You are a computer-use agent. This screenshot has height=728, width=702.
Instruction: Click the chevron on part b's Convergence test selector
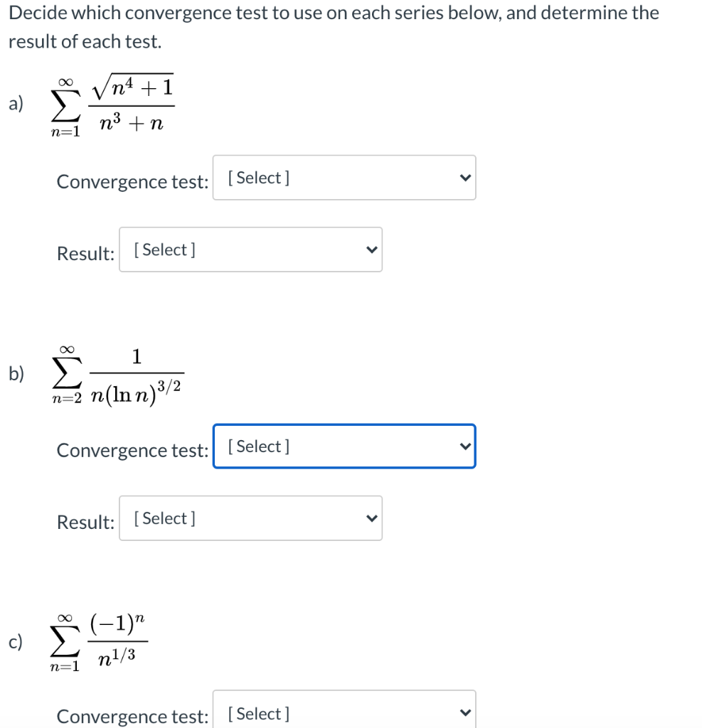pyautogui.click(x=464, y=446)
